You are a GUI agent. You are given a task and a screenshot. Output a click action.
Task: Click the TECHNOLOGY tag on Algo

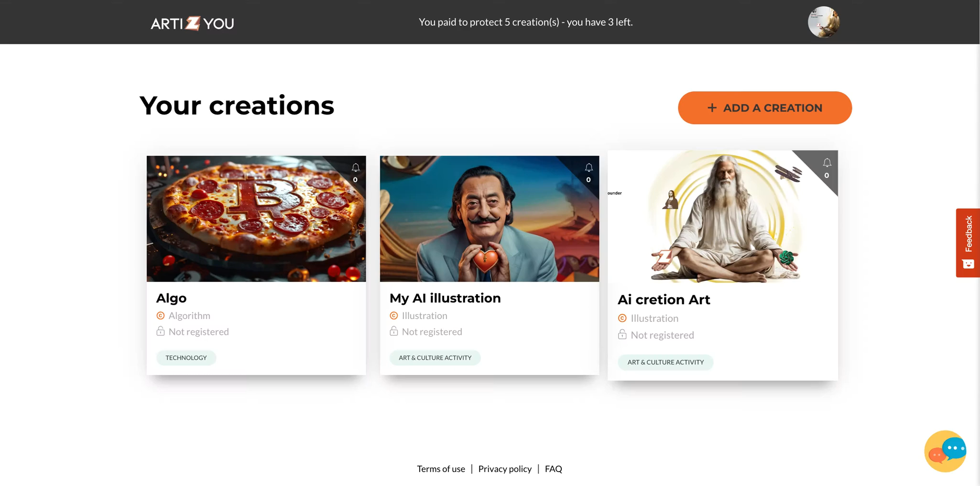coord(186,358)
